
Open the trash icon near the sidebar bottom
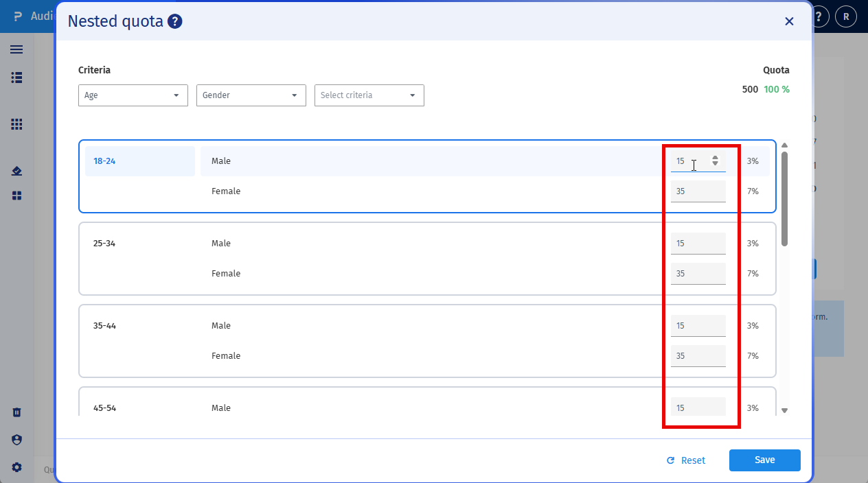point(16,412)
